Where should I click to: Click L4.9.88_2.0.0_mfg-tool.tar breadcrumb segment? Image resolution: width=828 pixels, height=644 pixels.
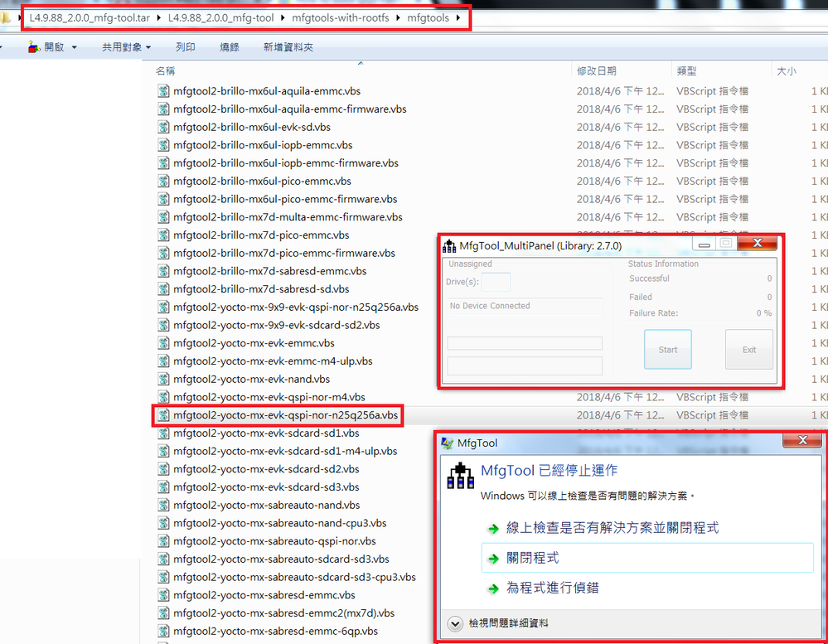click(x=90, y=18)
